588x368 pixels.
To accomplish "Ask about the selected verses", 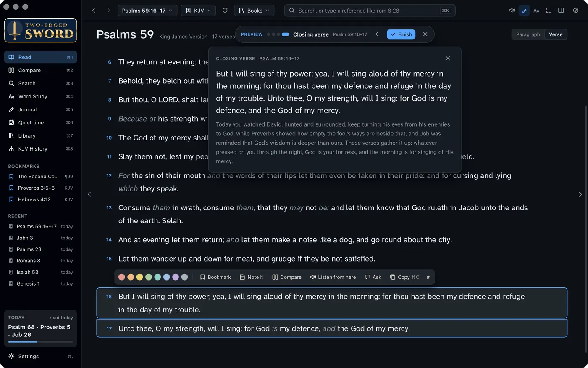I will (x=373, y=277).
